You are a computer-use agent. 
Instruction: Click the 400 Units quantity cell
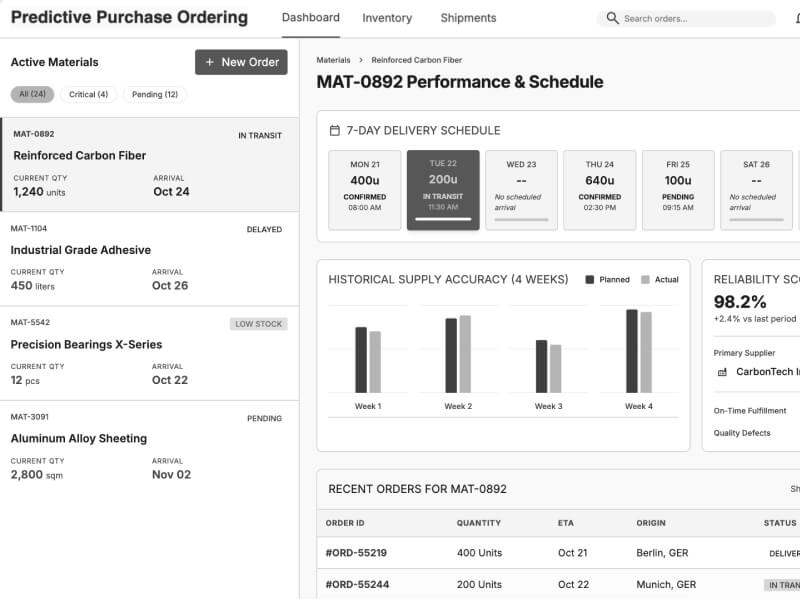click(x=480, y=553)
